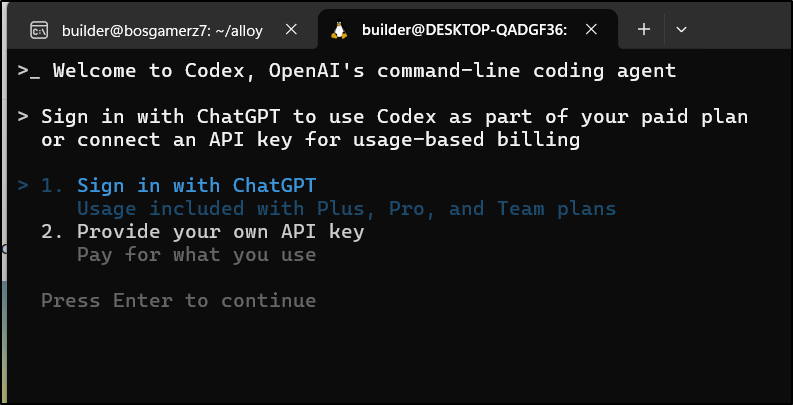The image size is (793, 405).
Task: Close the builder@DESKTOP-QADGF36 tab
Action: 591,30
